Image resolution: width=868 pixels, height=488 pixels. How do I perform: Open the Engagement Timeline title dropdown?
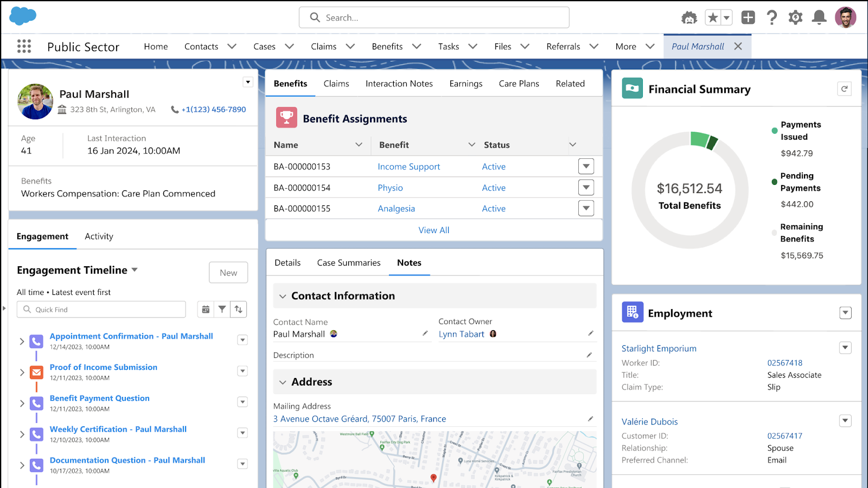(135, 270)
